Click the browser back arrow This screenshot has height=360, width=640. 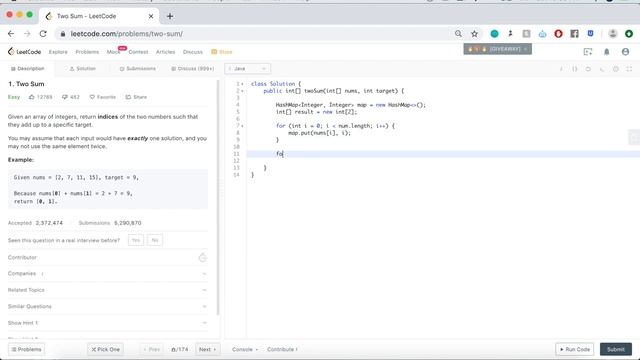point(11,34)
